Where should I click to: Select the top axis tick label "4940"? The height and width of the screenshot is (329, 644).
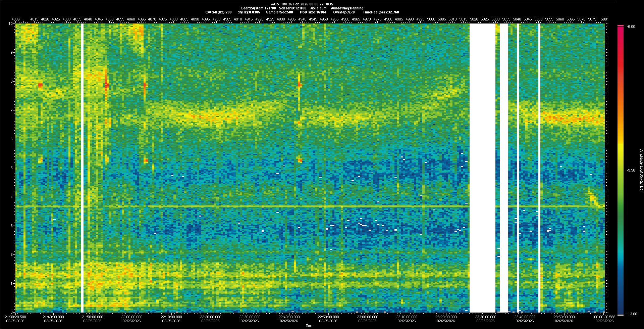(x=303, y=19)
